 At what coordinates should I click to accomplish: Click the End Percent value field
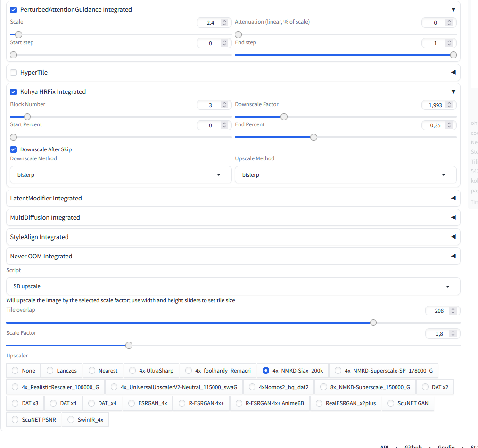[x=439, y=125]
